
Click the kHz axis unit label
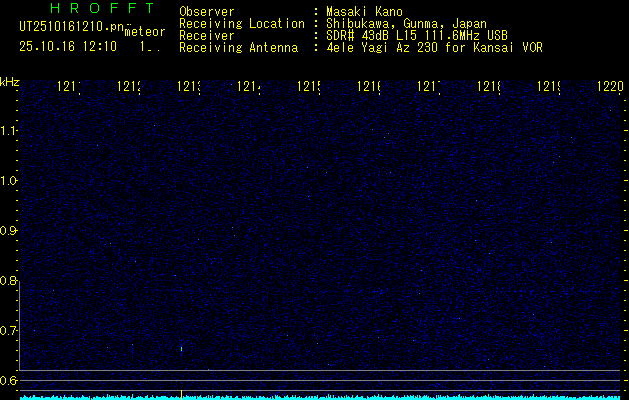click(x=10, y=81)
